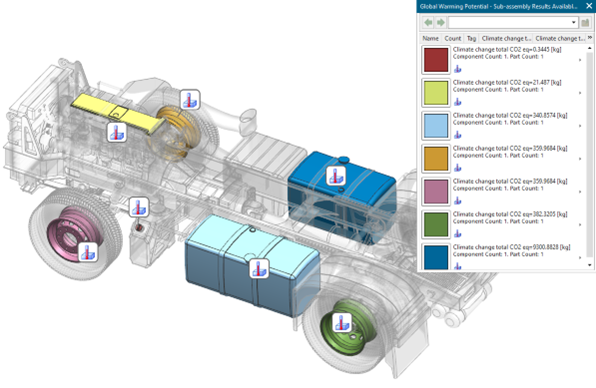Expand the 382.3205 kg row arrow
596x388 pixels.
[580, 225]
